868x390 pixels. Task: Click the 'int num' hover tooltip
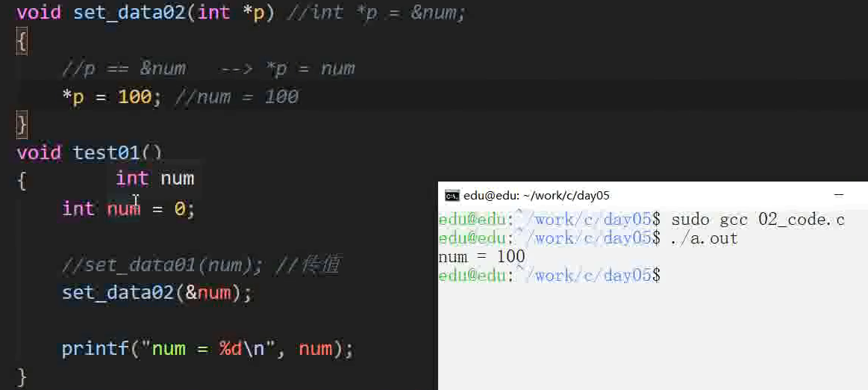(x=155, y=179)
